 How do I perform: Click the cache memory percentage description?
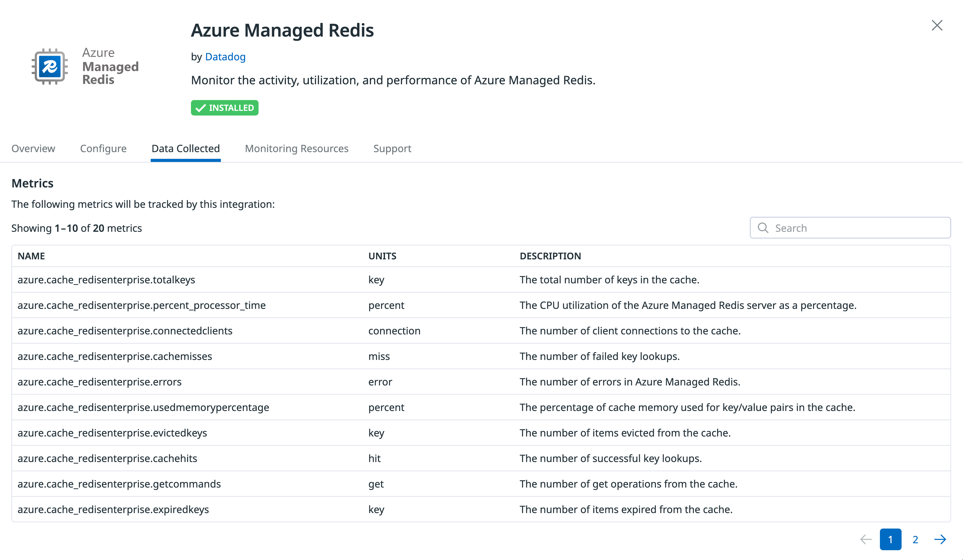click(x=687, y=408)
